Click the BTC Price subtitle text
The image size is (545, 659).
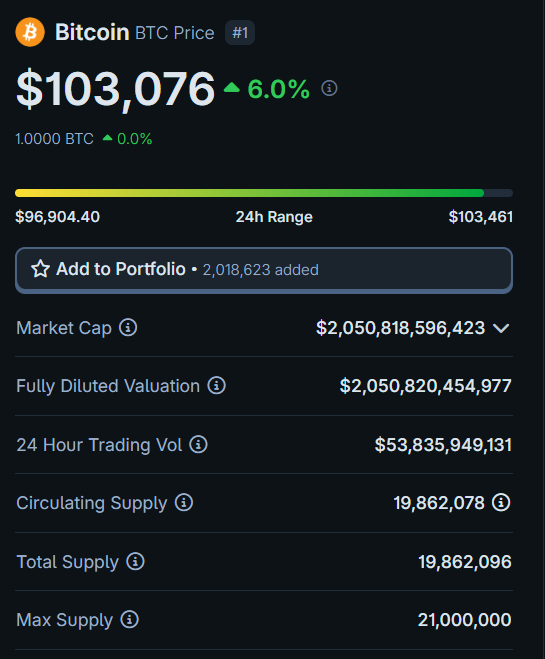[x=175, y=33]
